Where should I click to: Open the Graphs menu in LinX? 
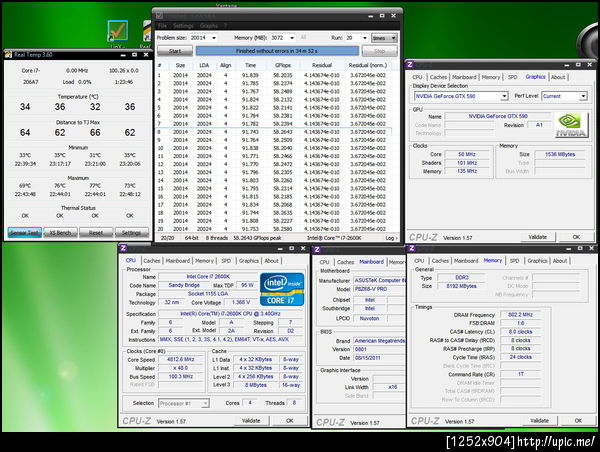pos(209,26)
